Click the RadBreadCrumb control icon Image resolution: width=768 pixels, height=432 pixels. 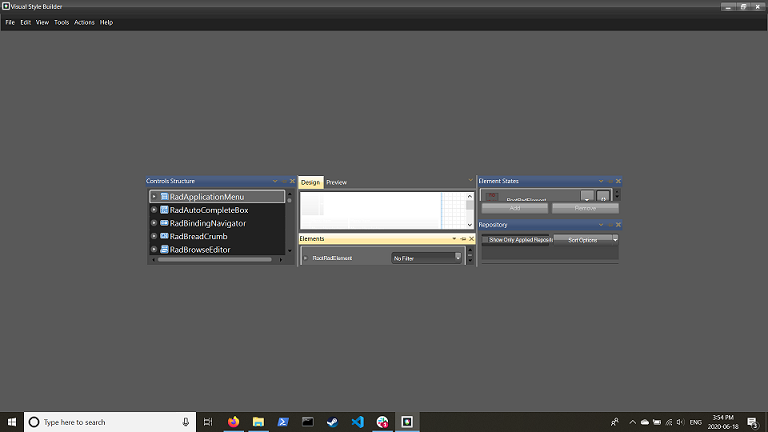click(165, 236)
